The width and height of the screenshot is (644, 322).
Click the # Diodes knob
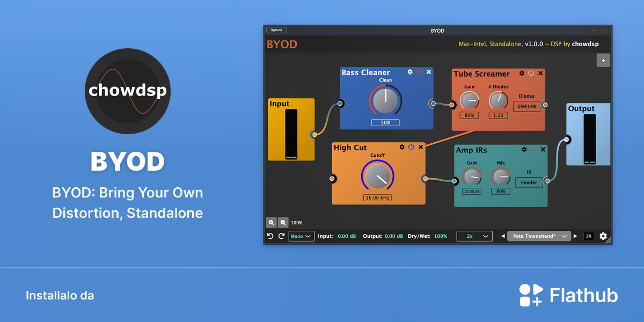click(x=498, y=100)
